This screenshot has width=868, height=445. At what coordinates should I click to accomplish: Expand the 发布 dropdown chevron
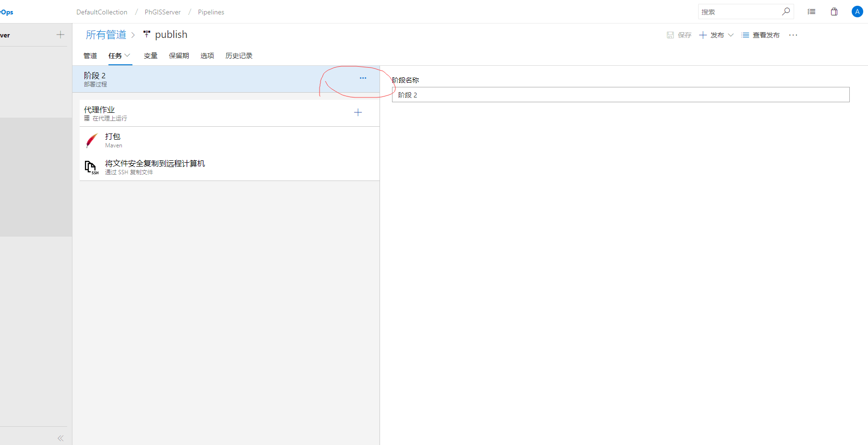[731, 35]
